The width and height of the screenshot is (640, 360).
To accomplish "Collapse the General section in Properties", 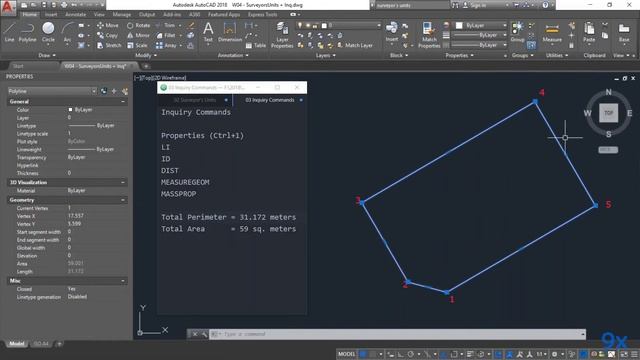I will [x=123, y=101].
